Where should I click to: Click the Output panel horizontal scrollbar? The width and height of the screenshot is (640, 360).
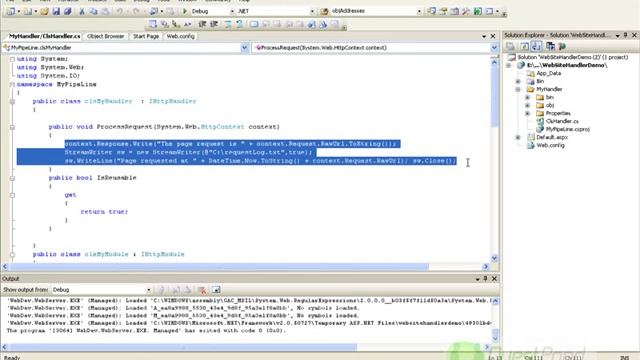(183, 347)
